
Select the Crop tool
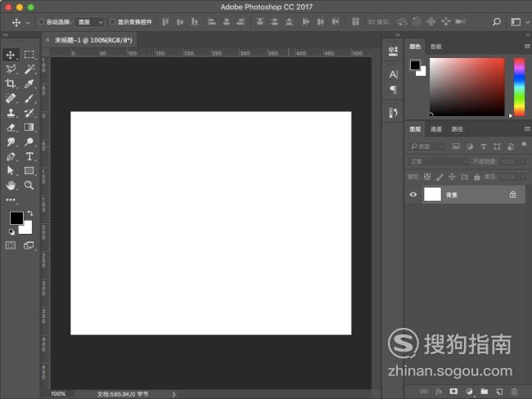click(x=10, y=83)
